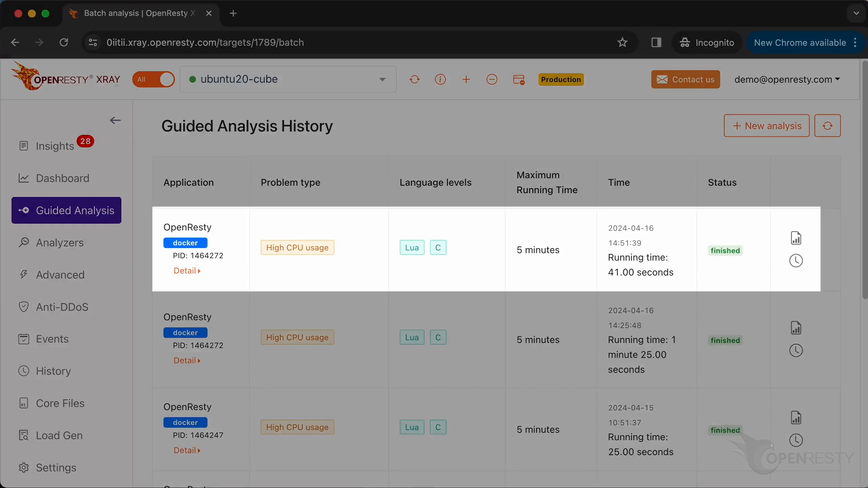
Task: Collapse the sidebar with the left arrow
Action: coord(115,120)
